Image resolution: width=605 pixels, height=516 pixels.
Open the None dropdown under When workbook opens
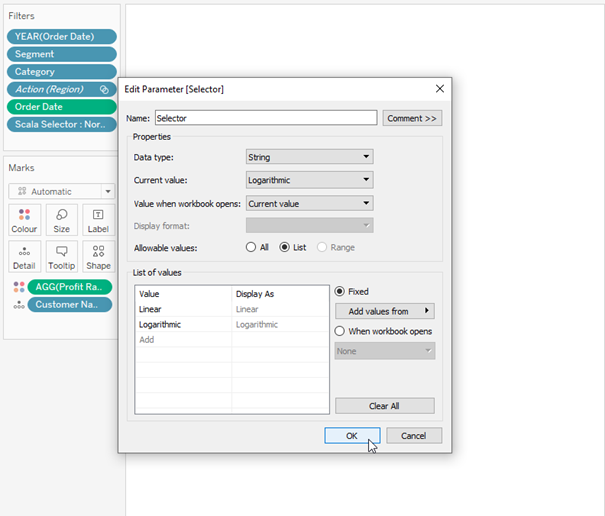(385, 351)
